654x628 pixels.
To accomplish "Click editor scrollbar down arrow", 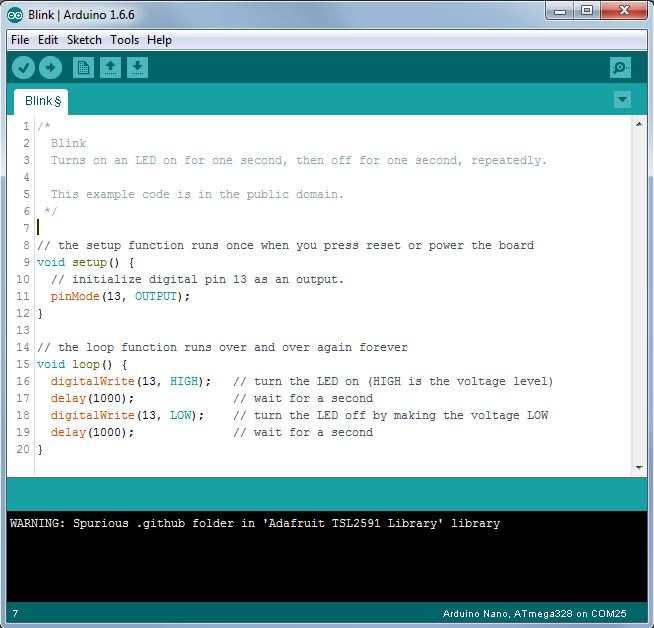I will pos(639,467).
